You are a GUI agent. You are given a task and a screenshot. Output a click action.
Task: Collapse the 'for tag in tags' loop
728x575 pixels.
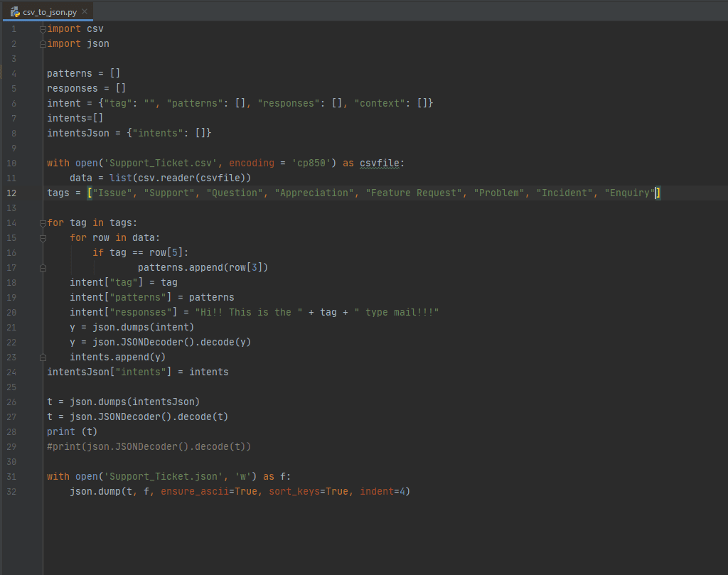pos(43,223)
